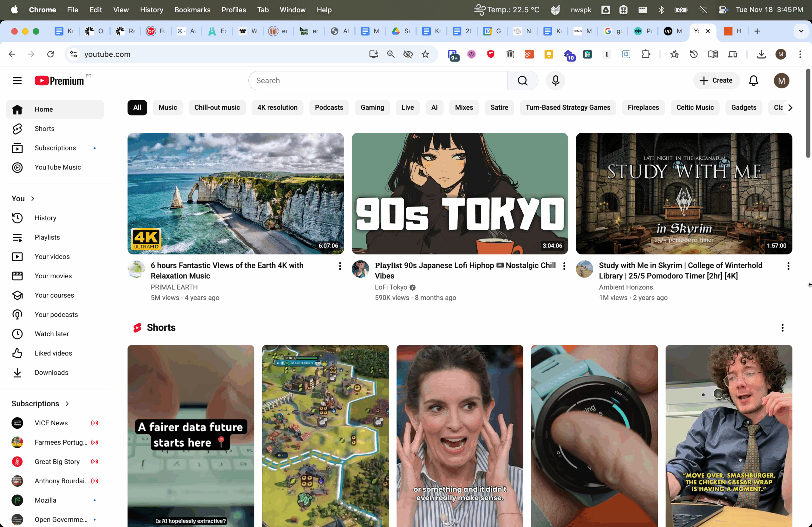The image size is (812, 527).
Task: Click the voice search microphone icon
Action: 555,80
